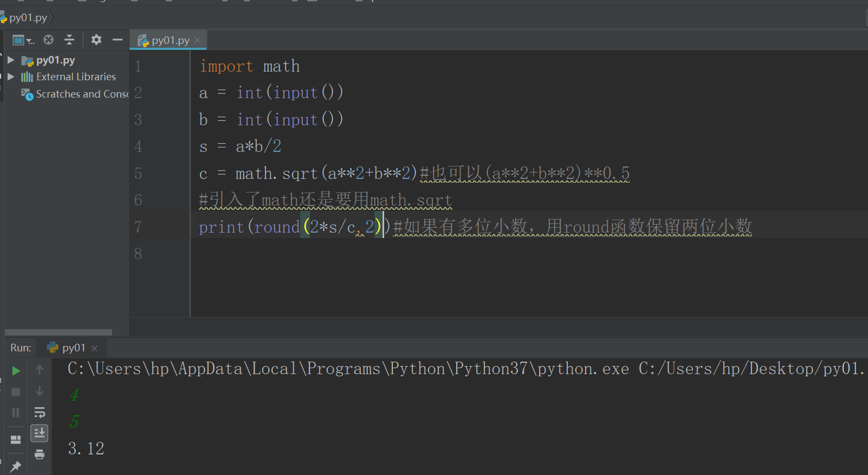Place cursor on 'b = int(input())' line
Image resolution: width=868 pixels, height=475 pixels.
click(271, 119)
